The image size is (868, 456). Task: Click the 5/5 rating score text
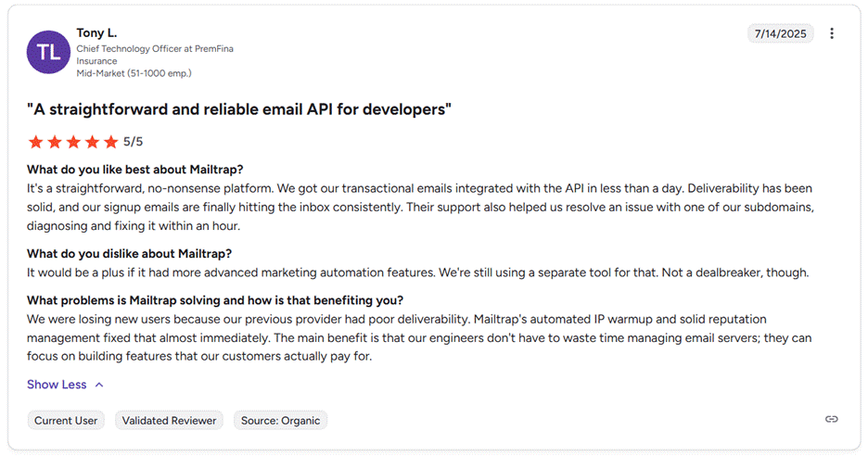click(134, 142)
